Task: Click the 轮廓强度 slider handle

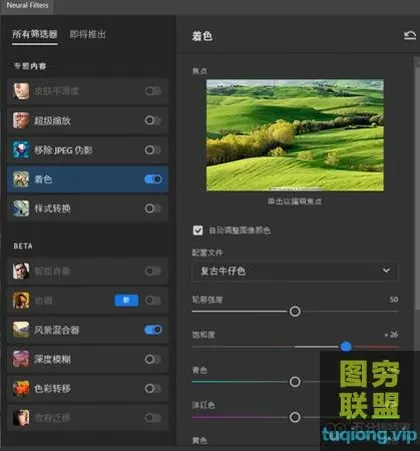Action: coord(295,311)
